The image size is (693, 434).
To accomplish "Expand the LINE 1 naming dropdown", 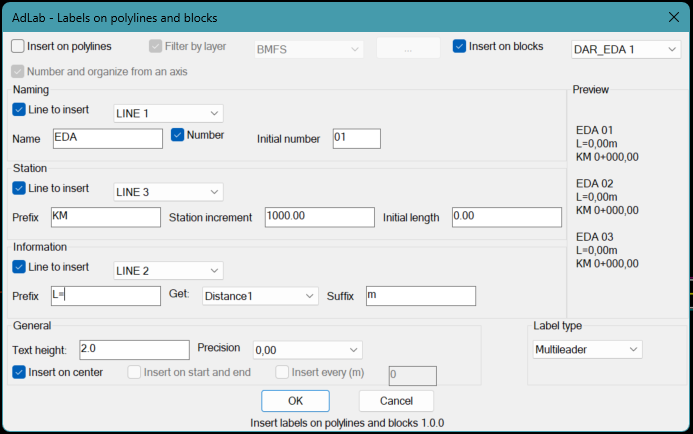I will pyautogui.click(x=168, y=113).
